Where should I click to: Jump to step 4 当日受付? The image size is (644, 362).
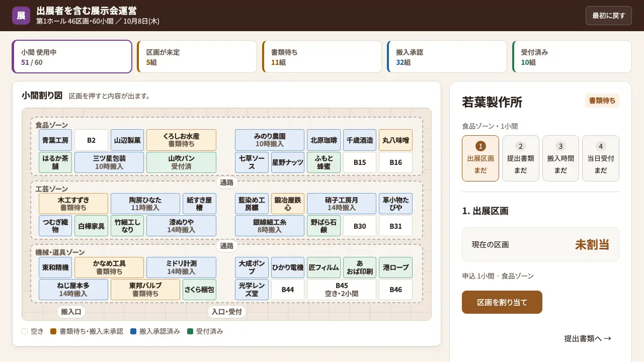point(601,158)
